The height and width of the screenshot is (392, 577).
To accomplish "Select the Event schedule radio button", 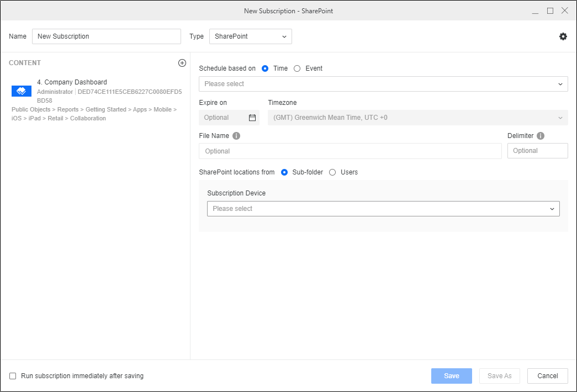I will [x=297, y=68].
